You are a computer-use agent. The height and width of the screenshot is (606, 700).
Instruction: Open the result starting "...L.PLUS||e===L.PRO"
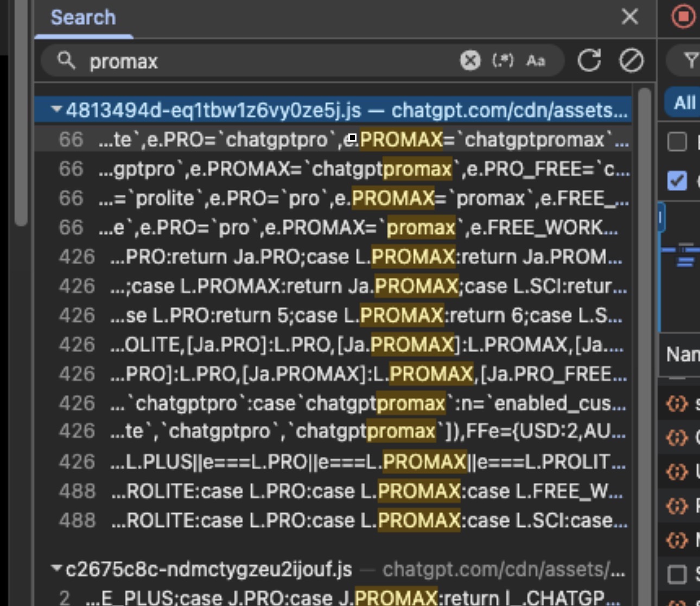tap(333, 462)
